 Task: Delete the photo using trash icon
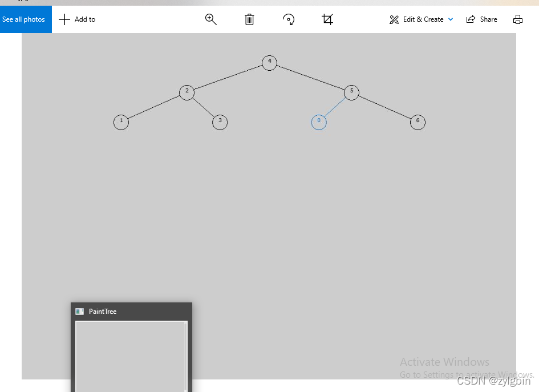[250, 19]
